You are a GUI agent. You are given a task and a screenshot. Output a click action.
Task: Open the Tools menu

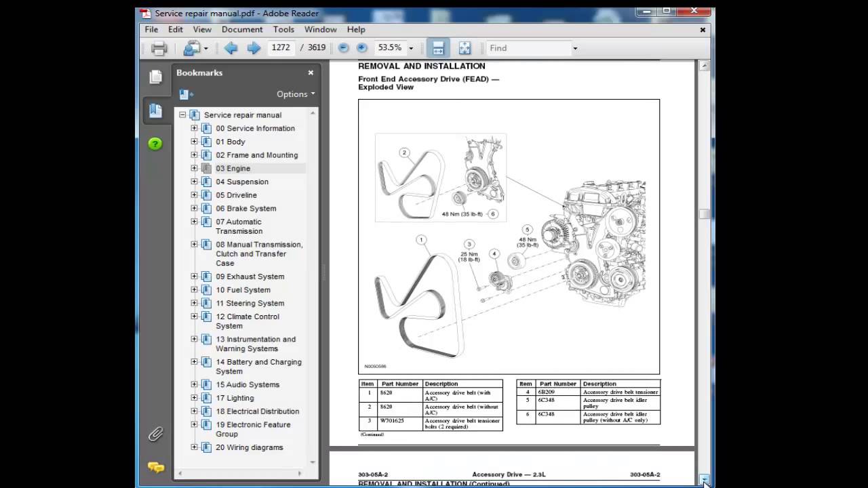283,30
